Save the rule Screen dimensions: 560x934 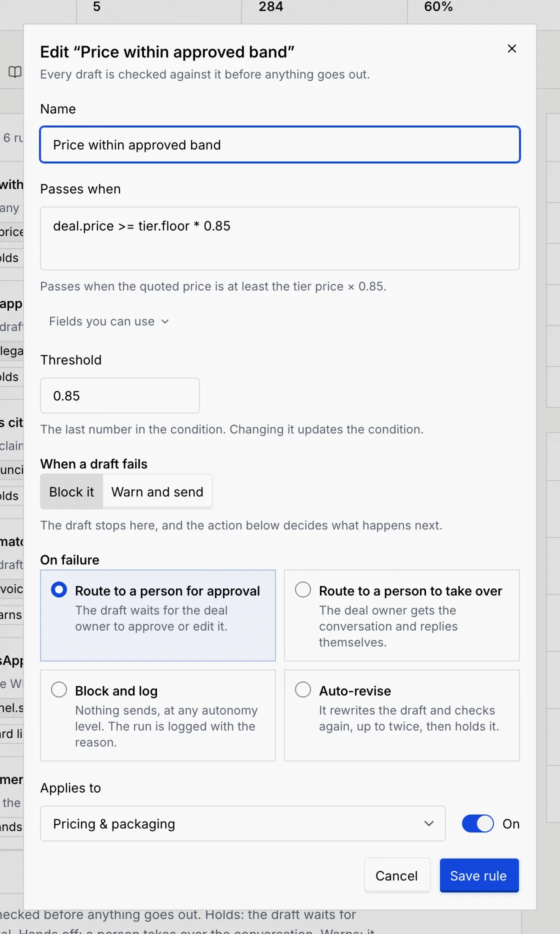479,875
